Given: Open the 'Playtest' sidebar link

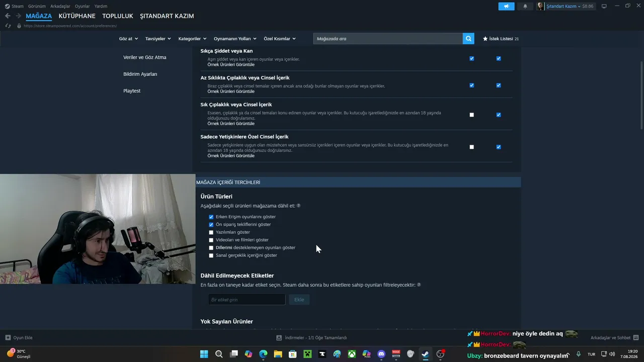Looking at the screenshot, I should point(132,91).
